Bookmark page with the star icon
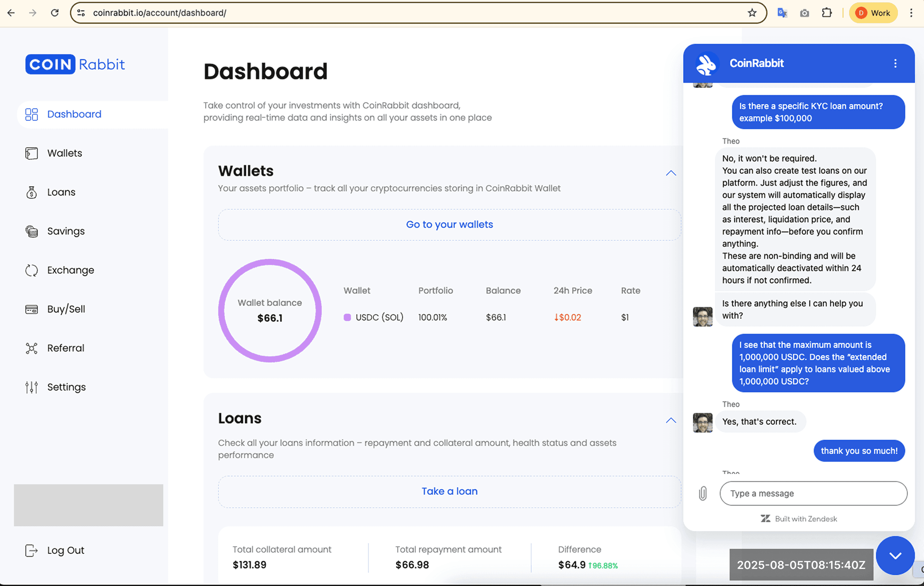 click(752, 13)
